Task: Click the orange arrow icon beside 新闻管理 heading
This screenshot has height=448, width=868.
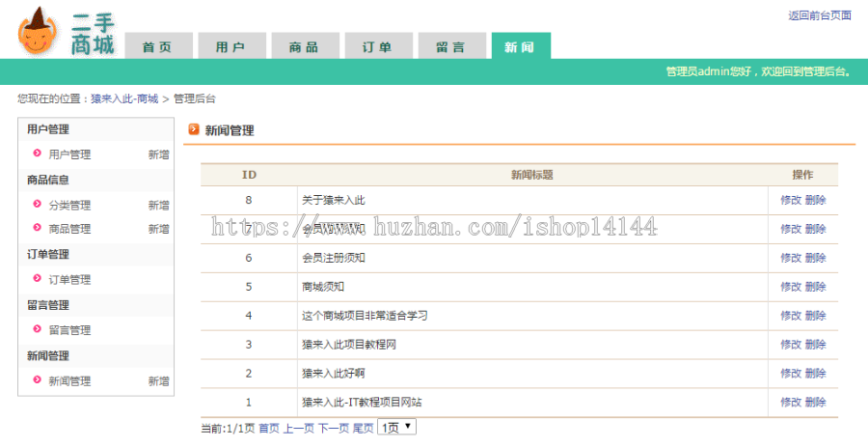Action: [x=194, y=129]
